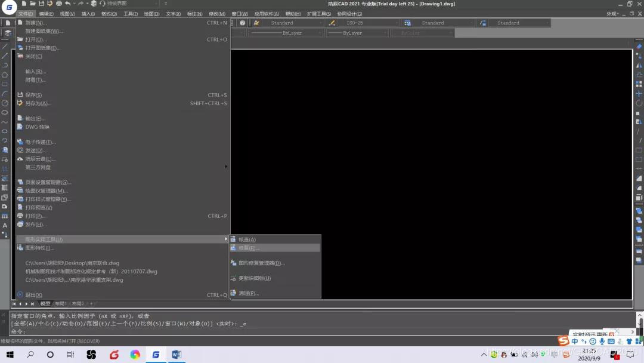This screenshot has width=644, height=363.
Task: Open the GstarCAD application logo menu
Action: point(8,7)
